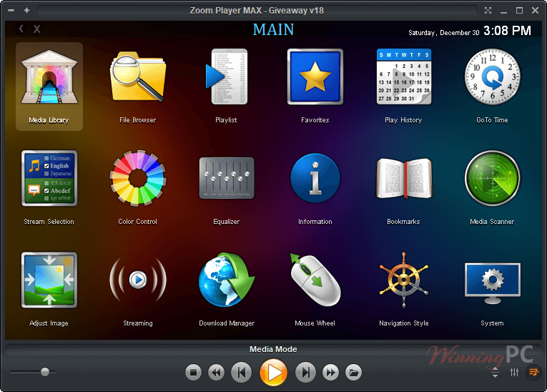Open the Navigation Style ship wheel icon
Image resolution: width=547 pixels, height=392 pixels.
click(x=403, y=280)
